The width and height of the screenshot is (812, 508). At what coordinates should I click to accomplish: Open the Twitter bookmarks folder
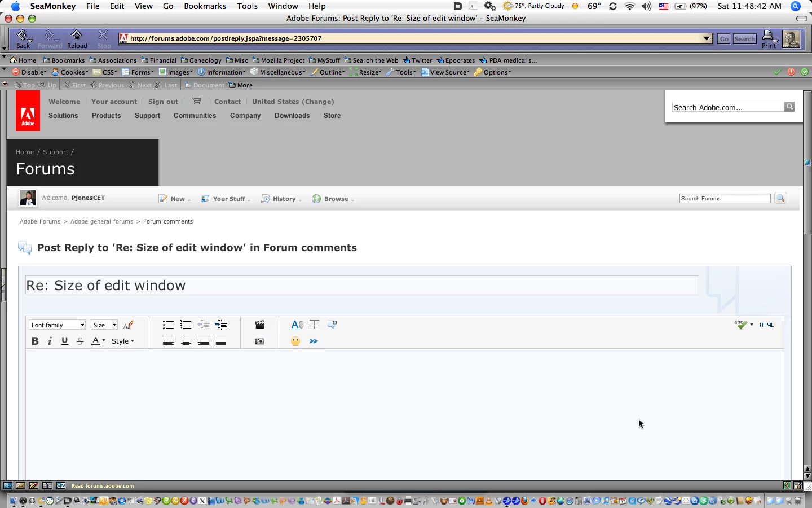[x=417, y=60]
